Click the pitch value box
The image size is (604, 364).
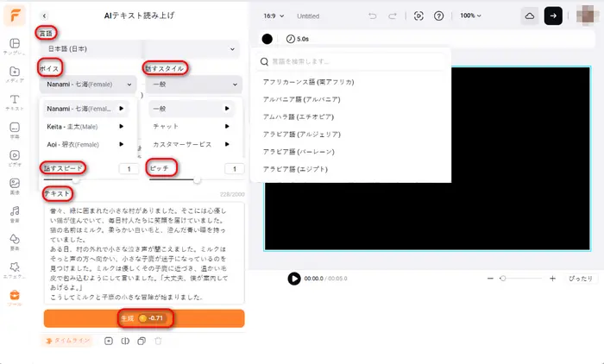[x=234, y=169]
